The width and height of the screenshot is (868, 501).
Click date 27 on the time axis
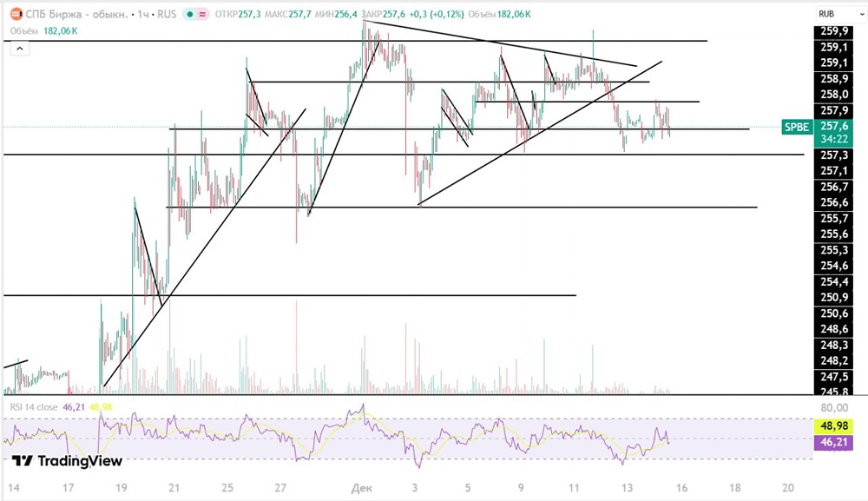click(280, 488)
